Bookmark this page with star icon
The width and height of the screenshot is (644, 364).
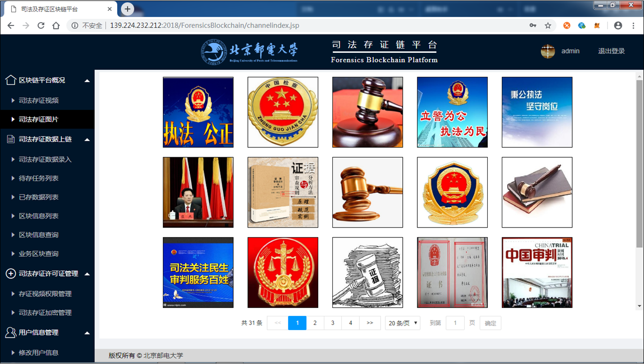[548, 25]
